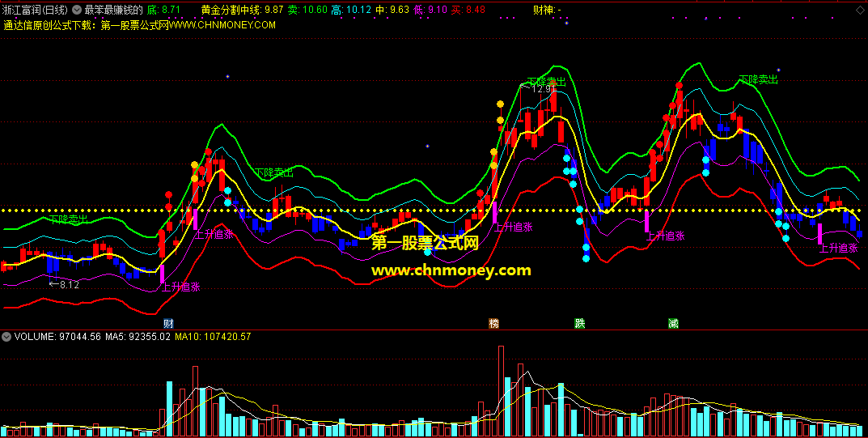Screen dimensions: 868x438
Task: Select the 中: 9.63 value
Action: (392, 10)
